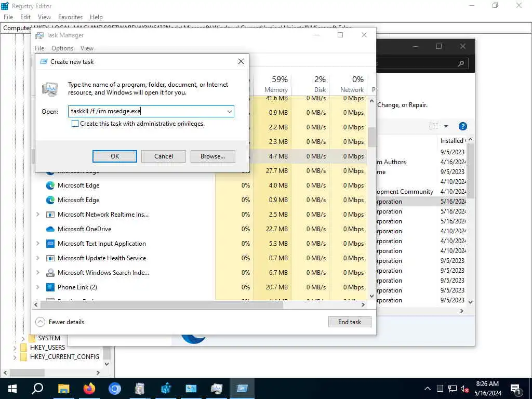This screenshot has height=399, width=532.
Task: Select the Microsoft Edge 0.9 MB process icon
Action: [x=50, y=200]
